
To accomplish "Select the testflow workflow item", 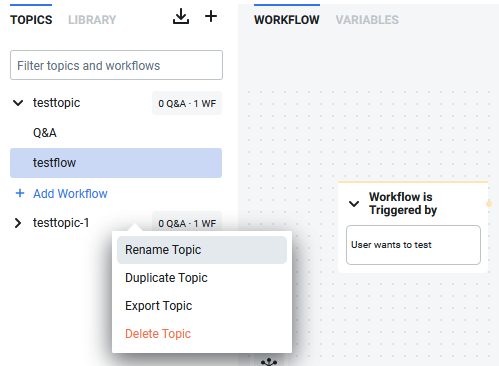I will pos(116,163).
